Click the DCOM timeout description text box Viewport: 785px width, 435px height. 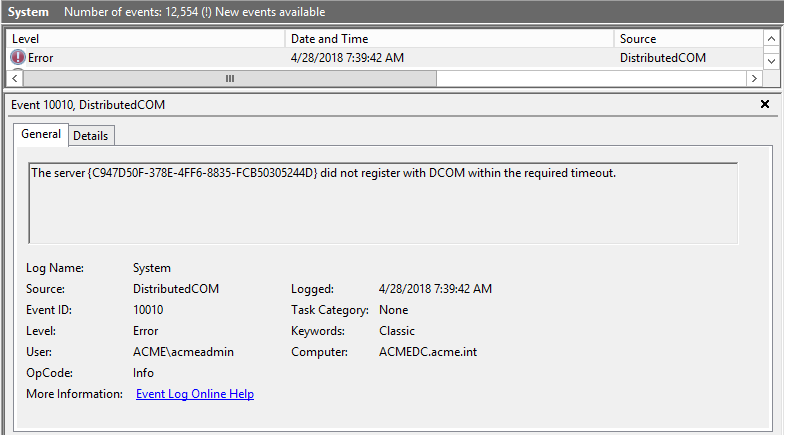coord(382,202)
